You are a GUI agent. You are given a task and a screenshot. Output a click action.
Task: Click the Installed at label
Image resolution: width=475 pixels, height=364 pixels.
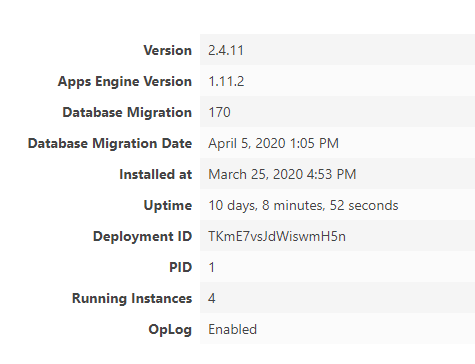tap(156, 174)
